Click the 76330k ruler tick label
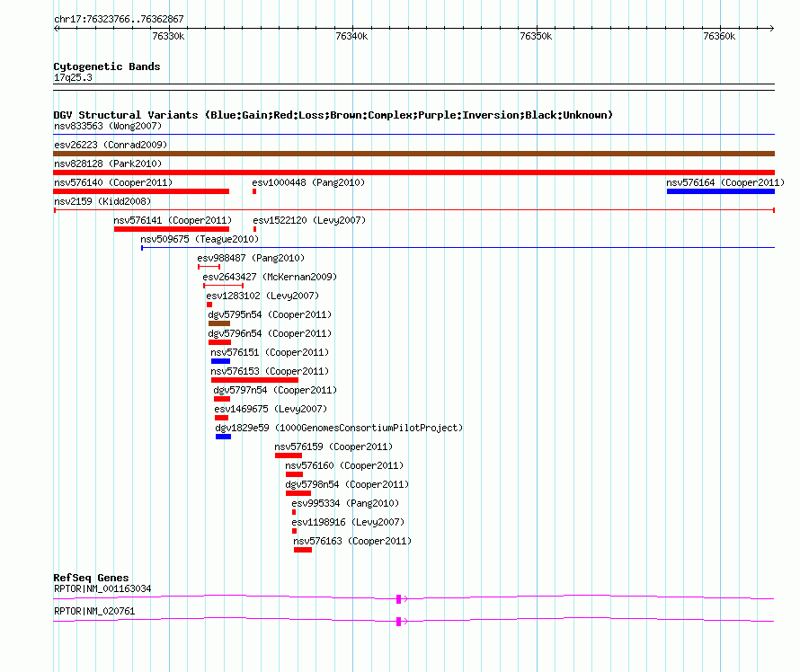This screenshot has width=800, height=672. pos(168,36)
